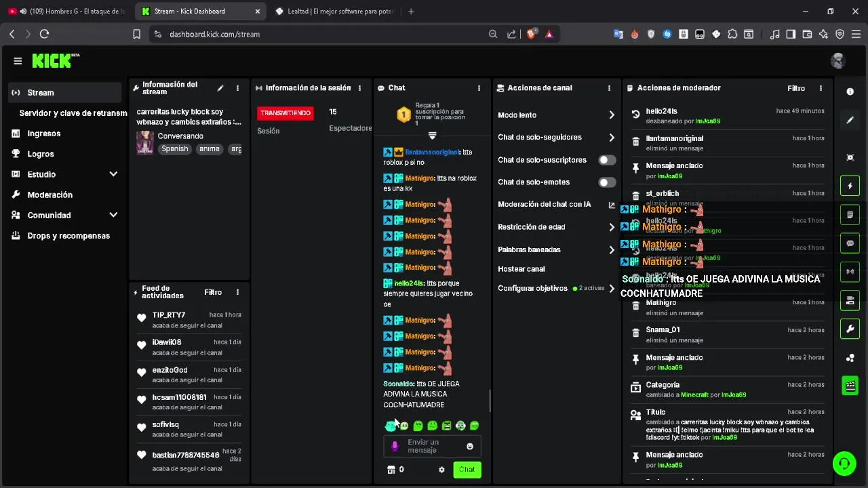This screenshot has width=868, height=488.
Task: Click the info icon in right sidebar
Action: 850,91
